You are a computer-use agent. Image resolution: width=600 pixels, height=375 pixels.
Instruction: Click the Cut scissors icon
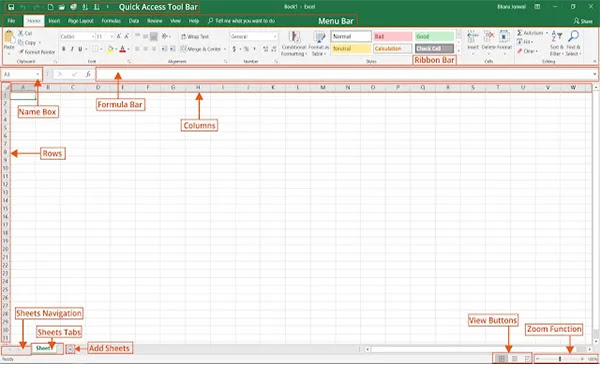pyautogui.click(x=21, y=33)
